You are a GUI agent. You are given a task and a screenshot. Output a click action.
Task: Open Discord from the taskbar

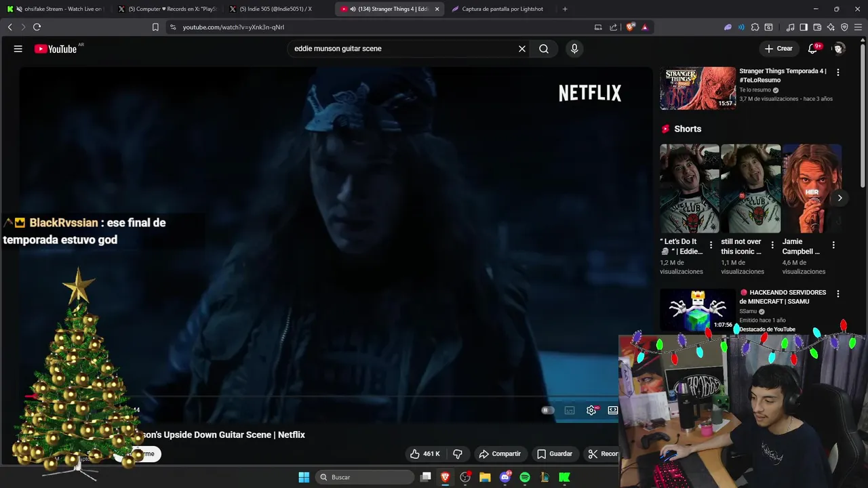click(x=505, y=477)
